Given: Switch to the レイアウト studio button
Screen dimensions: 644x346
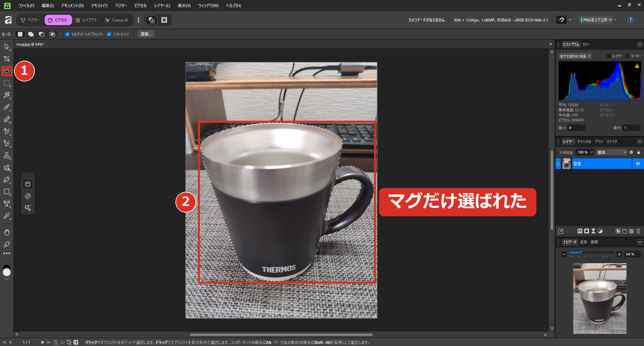Looking at the screenshot, I should coord(86,20).
